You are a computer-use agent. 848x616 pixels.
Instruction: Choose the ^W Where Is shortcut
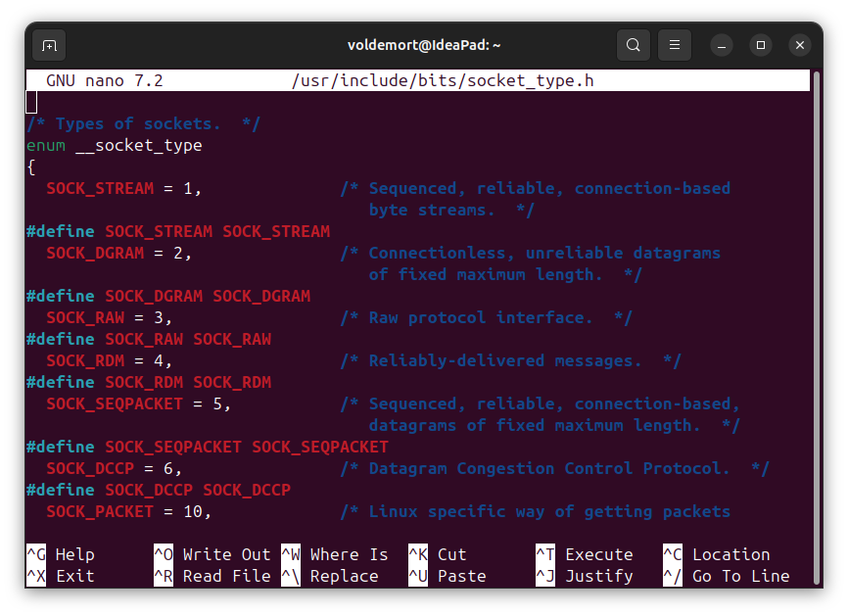[335, 555]
